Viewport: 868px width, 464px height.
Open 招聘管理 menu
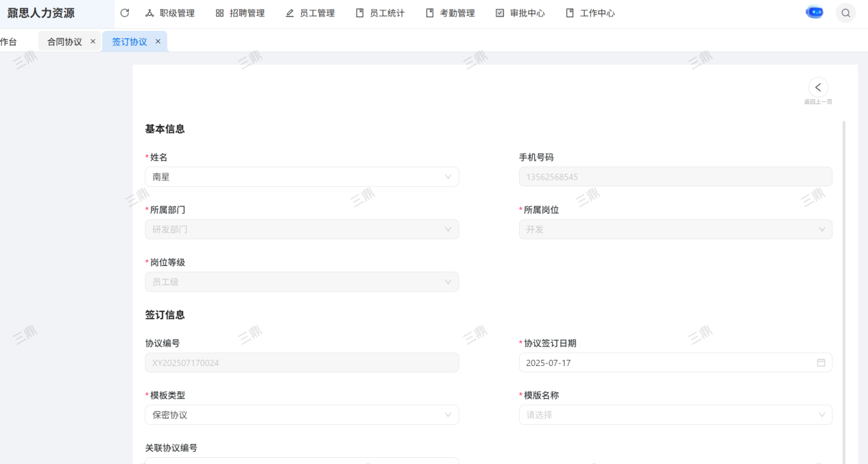240,13
